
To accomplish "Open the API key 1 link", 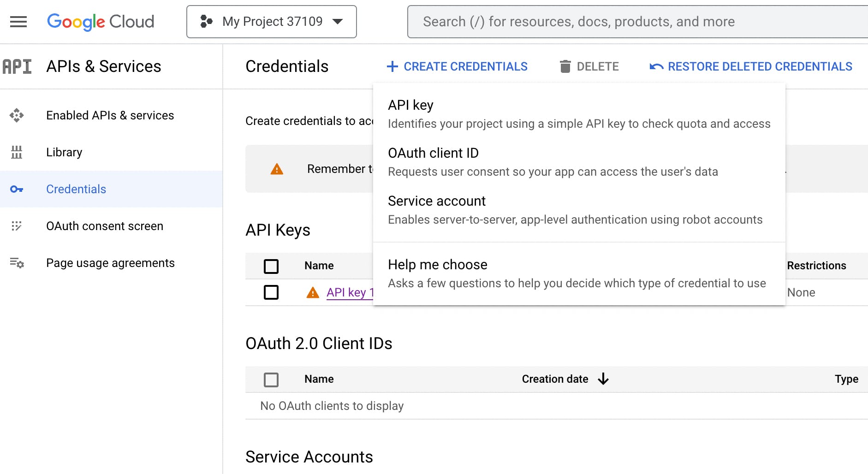I will coord(349,292).
